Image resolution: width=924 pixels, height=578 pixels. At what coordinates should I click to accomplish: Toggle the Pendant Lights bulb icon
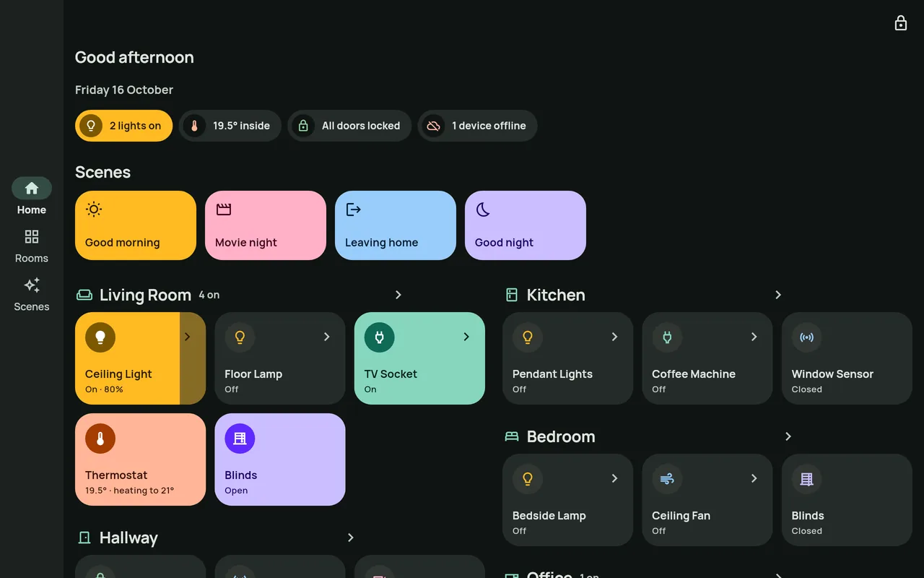point(528,337)
